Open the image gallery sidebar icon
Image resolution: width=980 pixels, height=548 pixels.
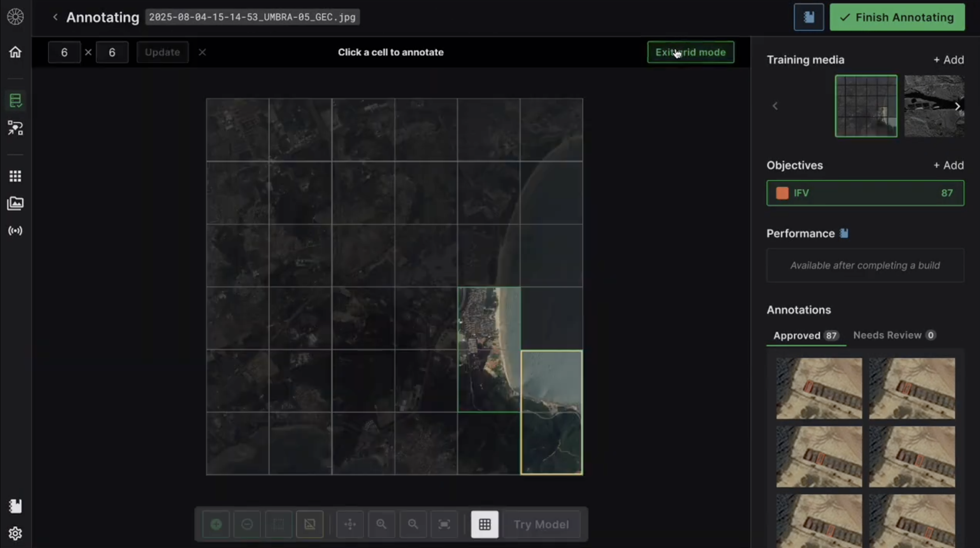15,203
